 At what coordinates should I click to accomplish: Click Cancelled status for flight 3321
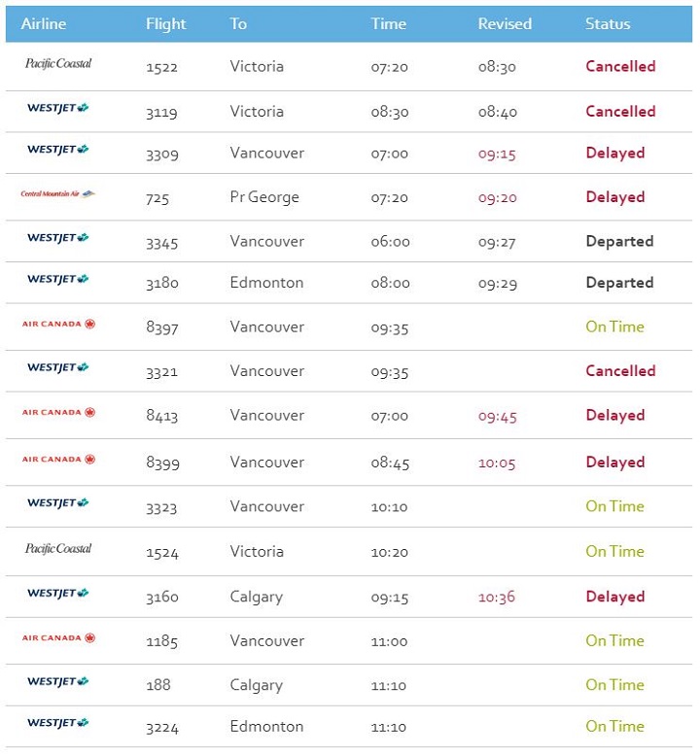[x=620, y=371]
